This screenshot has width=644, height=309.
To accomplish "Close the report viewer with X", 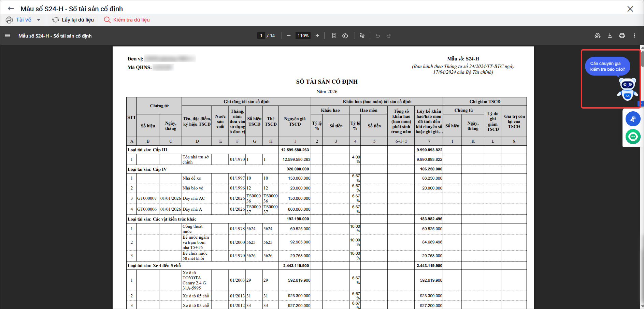I will pyautogui.click(x=630, y=9).
